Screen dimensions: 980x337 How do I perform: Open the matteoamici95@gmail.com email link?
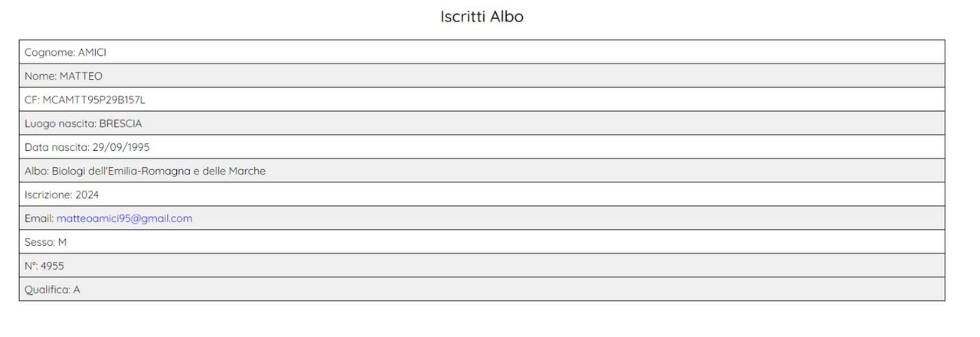pos(124,218)
